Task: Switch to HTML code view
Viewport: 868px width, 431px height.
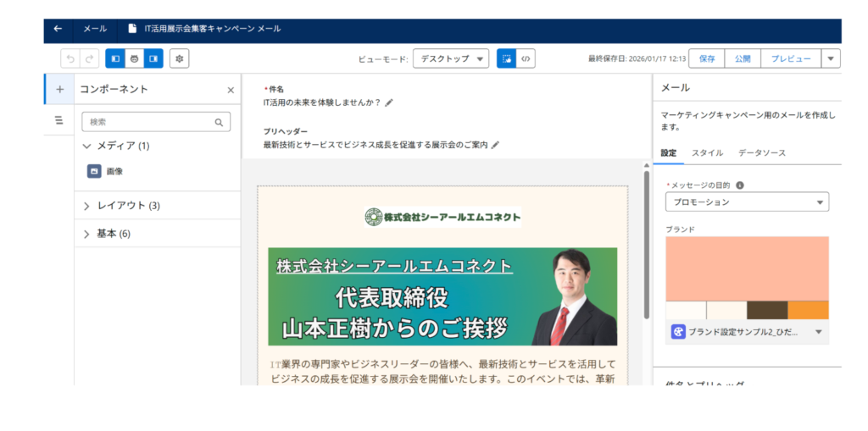Action: 526,58
